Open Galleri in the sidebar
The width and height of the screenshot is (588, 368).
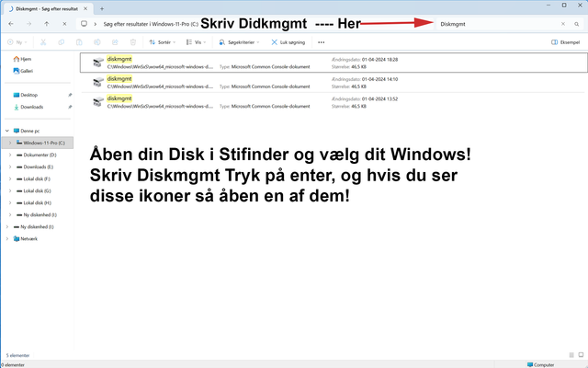(x=23, y=71)
